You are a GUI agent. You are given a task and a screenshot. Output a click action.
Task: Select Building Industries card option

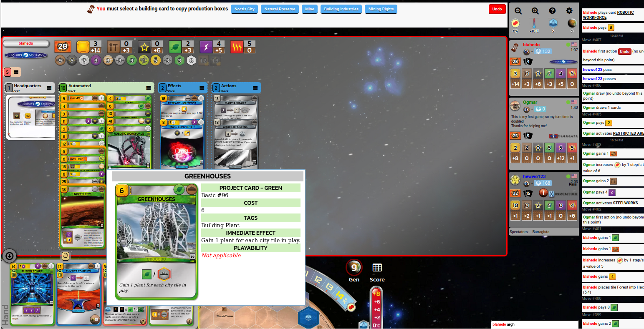pyautogui.click(x=341, y=9)
